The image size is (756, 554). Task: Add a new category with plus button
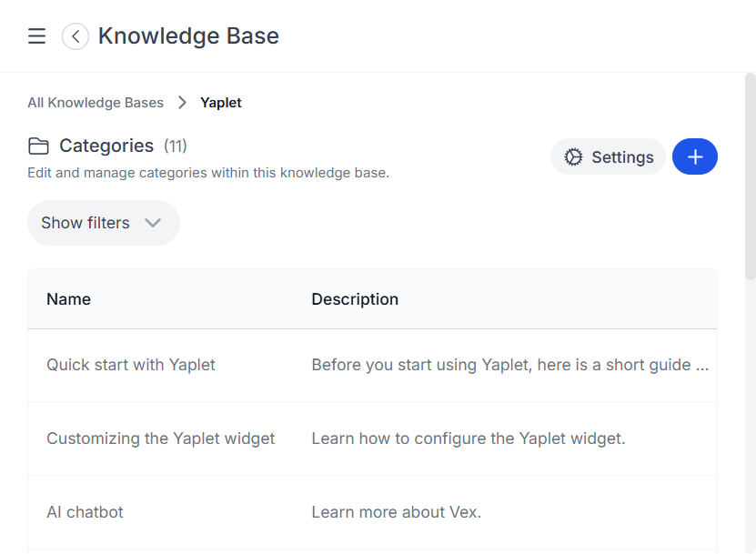pos(694,156)
